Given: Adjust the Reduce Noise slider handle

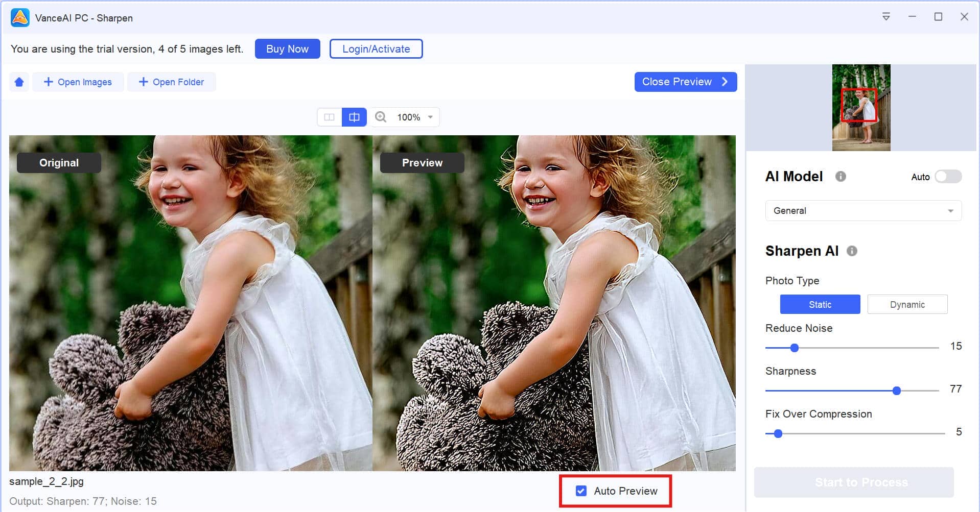Looking at the screenshot, I should point(794,348).
